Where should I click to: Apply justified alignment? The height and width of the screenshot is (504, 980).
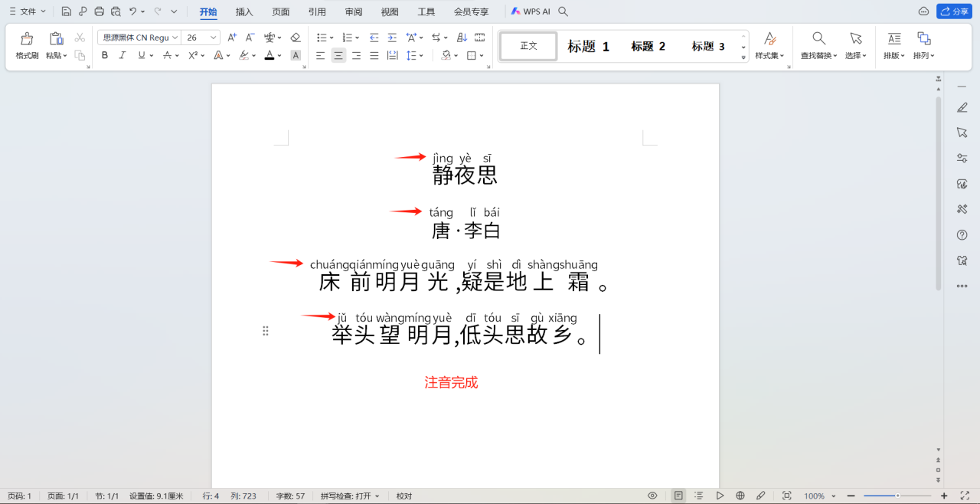click(374, 55)
